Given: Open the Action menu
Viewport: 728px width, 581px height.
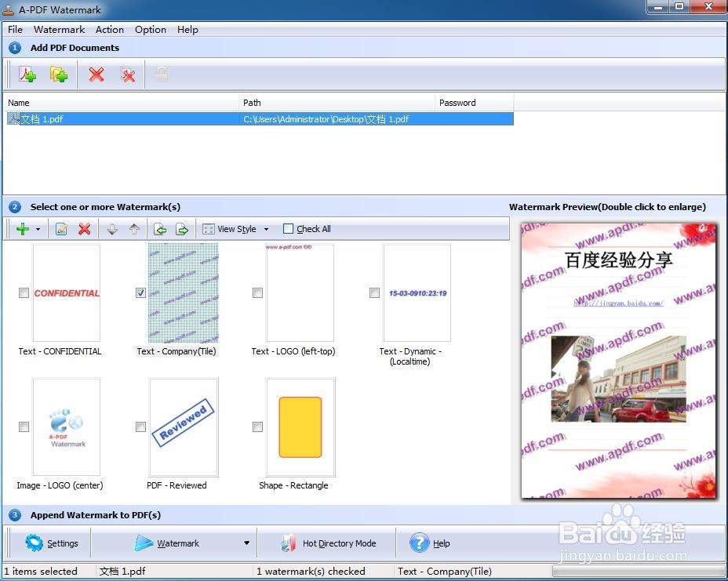Looking at the screenshot, I should pos(110,29).
